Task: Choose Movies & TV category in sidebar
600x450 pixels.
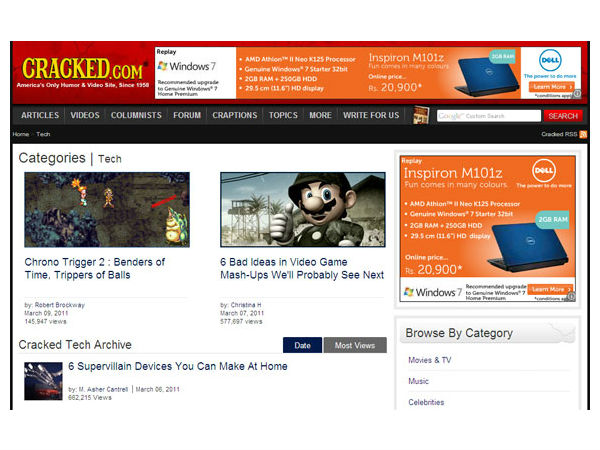Action: [x=430, y=360]
